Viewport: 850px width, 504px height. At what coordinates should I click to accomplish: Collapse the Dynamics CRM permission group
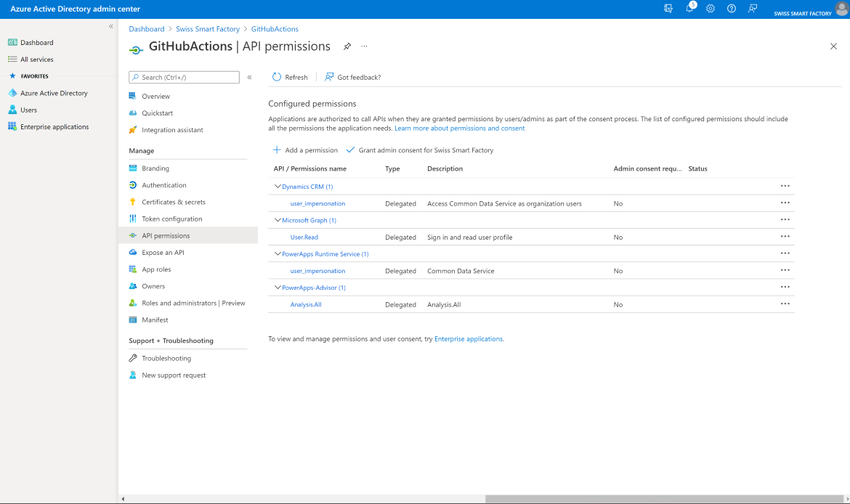[278, 187]
